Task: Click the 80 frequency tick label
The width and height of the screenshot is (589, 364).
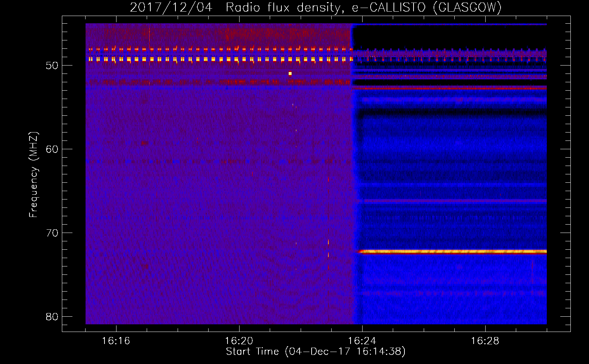Action: [x=52, y=317]
